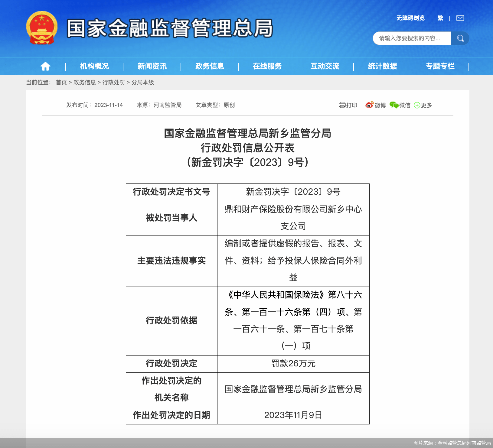493x448 pixels.
Task: Open the 统计数据 navigation item
Action: tap(382, 66)
